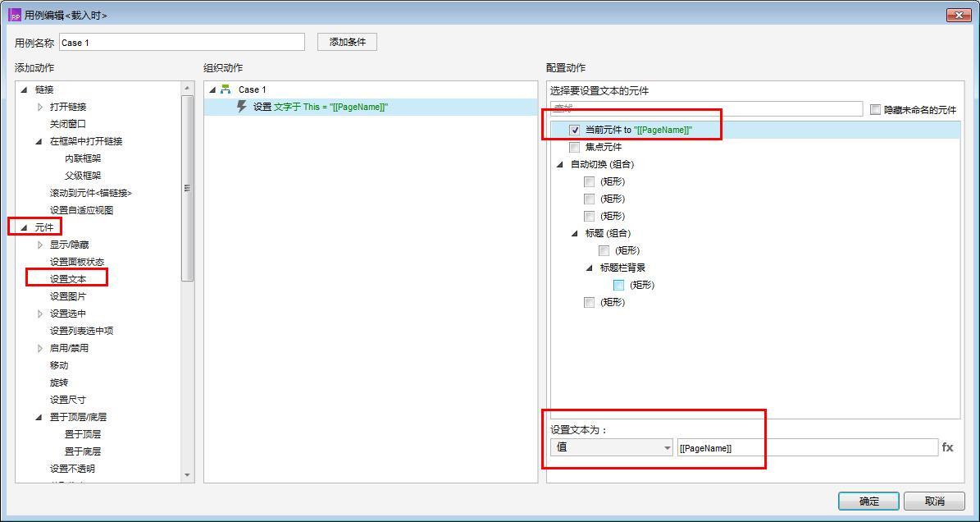Collapse 在框架中打开链接 node

tap(39, 142)
